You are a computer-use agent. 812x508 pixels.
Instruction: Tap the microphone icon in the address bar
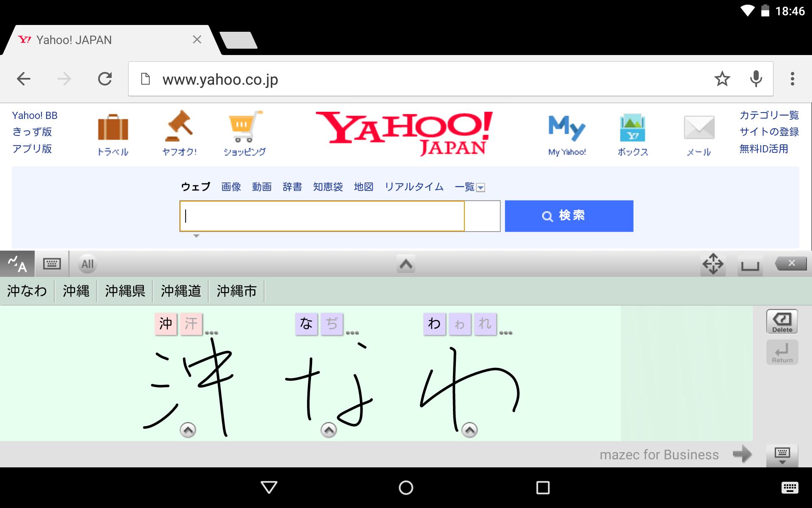[755, 78]
